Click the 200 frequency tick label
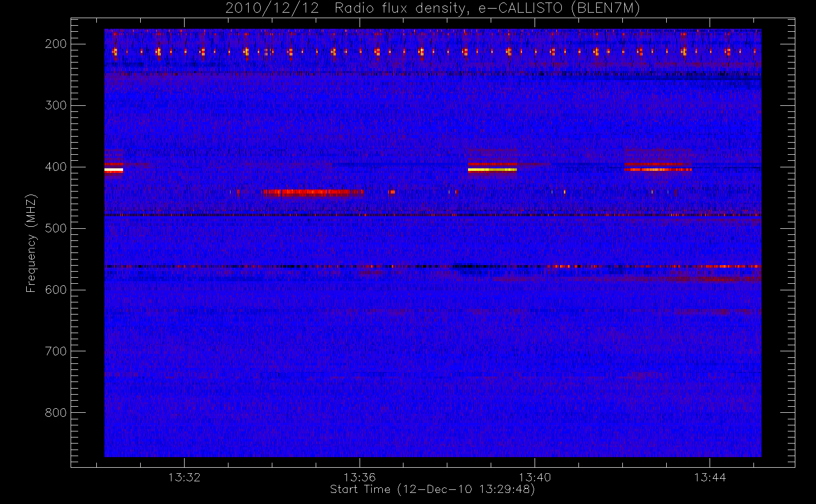This screenshot has width=816, height=504. (x=56, y=44)
